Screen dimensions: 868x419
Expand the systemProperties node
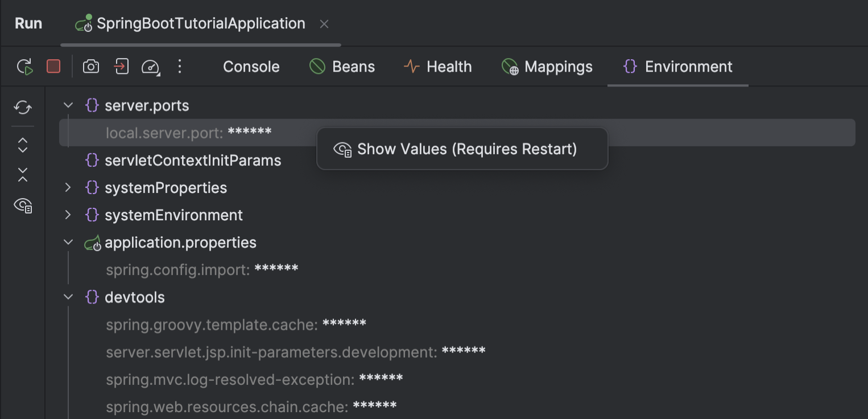coord(68,187)
